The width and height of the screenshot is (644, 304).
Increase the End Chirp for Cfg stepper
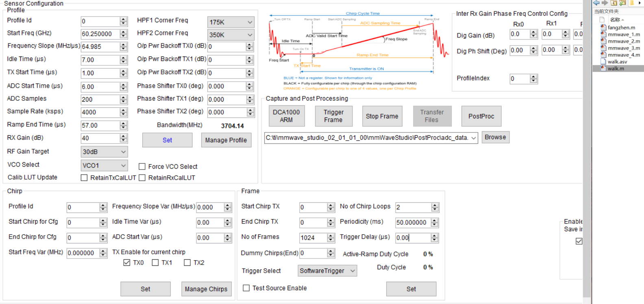(x=103, y=236)
